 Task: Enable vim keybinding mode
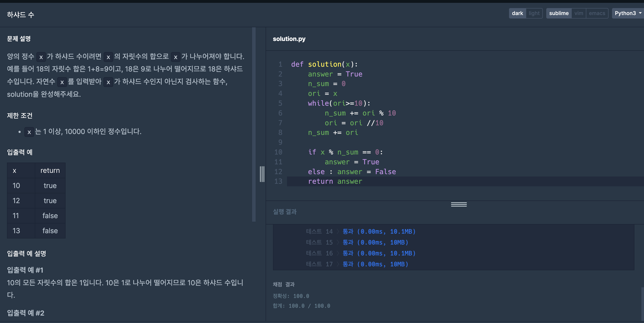[x=578, y=13]
